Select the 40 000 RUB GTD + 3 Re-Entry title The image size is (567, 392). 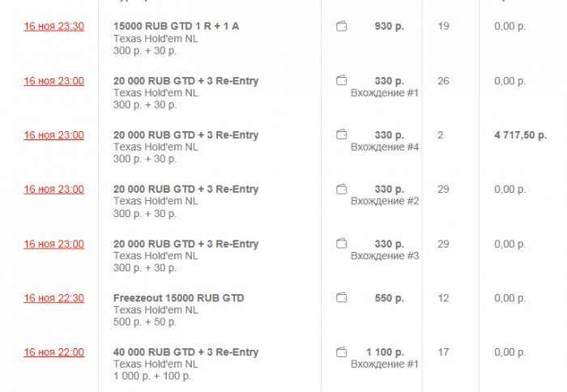tap(185, 352)
